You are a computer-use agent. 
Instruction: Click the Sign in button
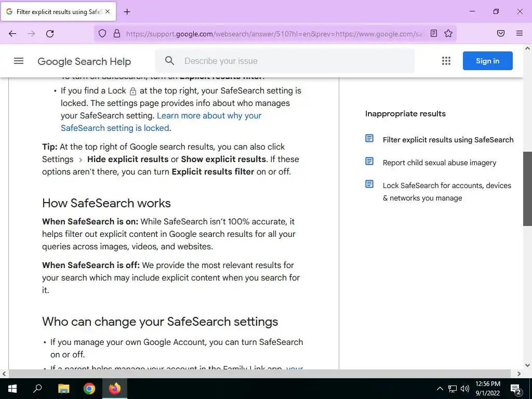point(487,61)
